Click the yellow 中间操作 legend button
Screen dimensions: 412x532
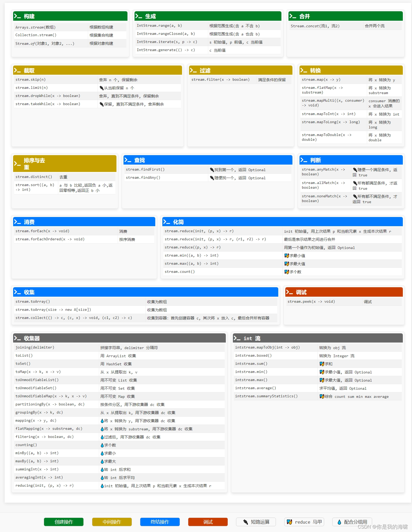pyautogui.click(x=112, y=522)
